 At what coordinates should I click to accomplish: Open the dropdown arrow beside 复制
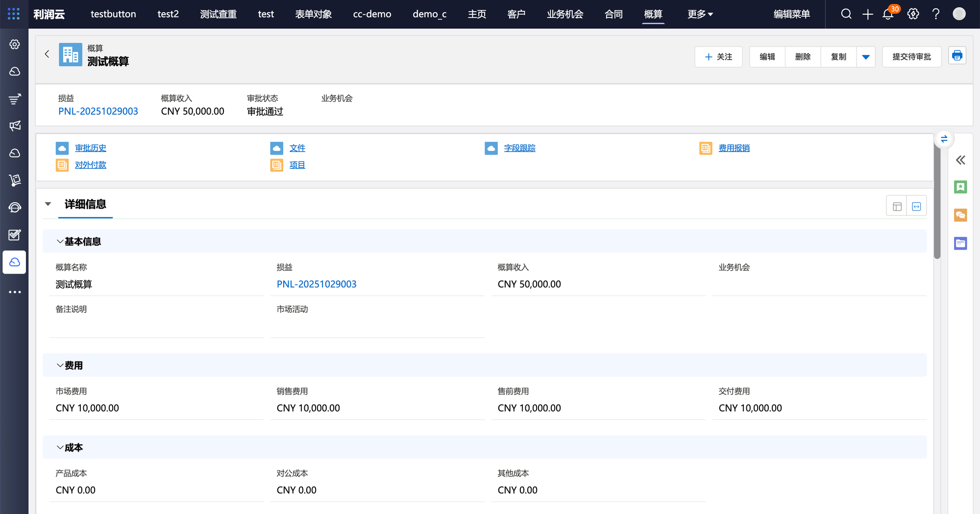click(x=866, y=57)
